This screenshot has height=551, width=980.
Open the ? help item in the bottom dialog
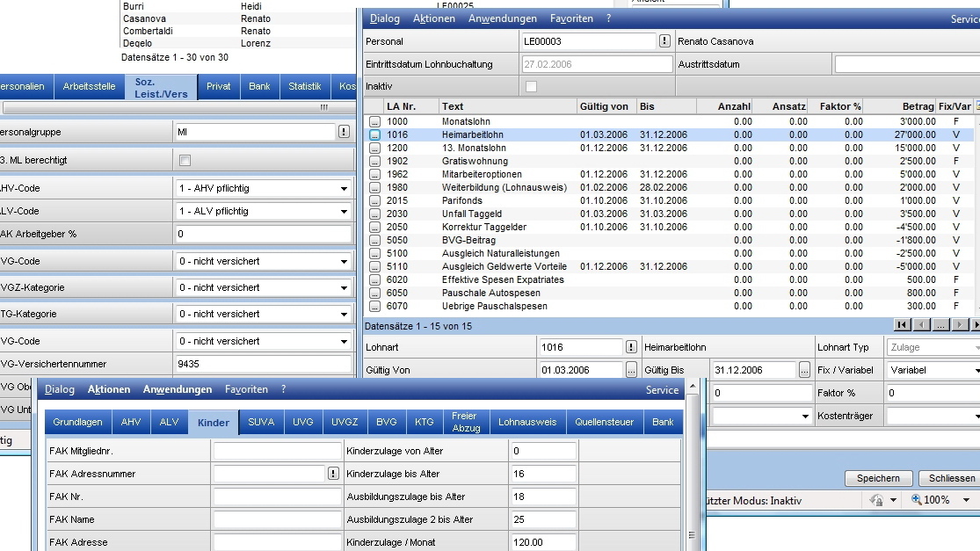tap(284, 389)
